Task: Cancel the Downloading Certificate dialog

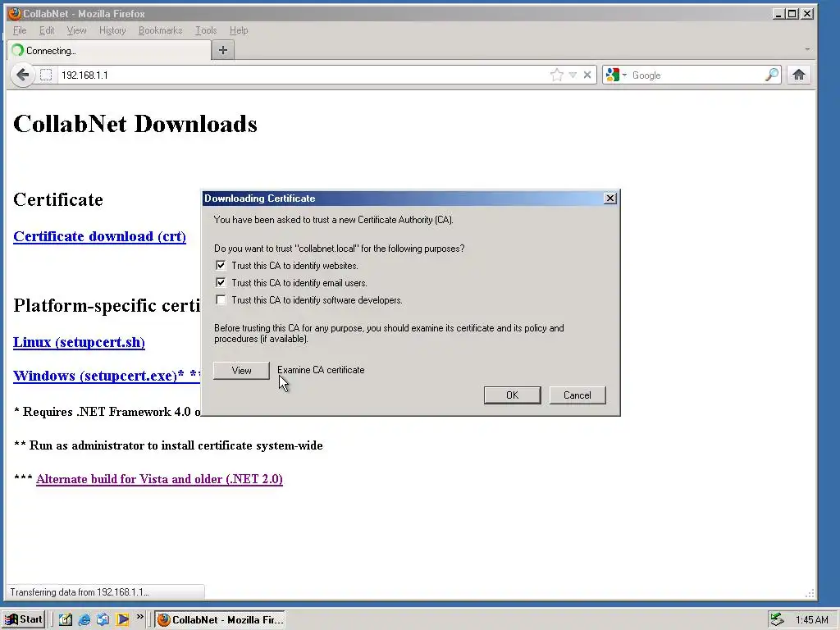Action: point(577,395)
